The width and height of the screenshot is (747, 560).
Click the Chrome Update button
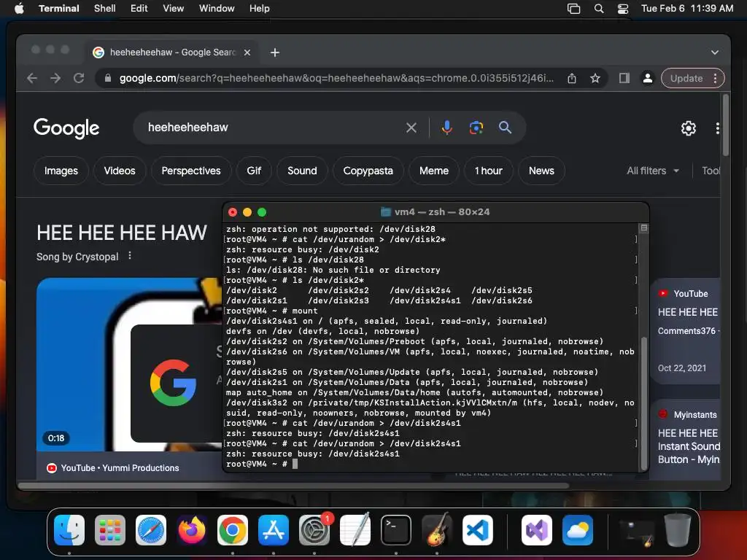click(686, 78)
